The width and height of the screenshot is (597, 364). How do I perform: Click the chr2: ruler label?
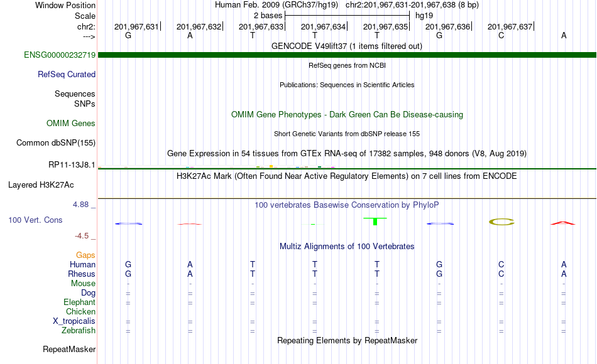point(87,26)
